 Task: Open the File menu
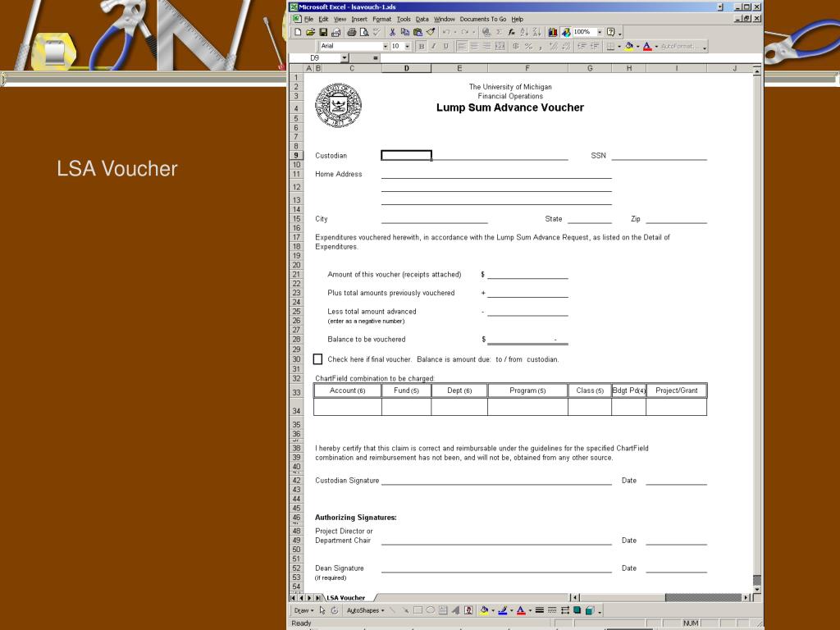tap(309, 19)
